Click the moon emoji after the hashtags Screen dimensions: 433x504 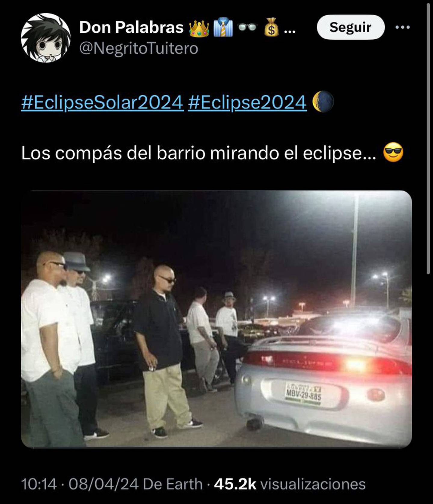[323, 102]
